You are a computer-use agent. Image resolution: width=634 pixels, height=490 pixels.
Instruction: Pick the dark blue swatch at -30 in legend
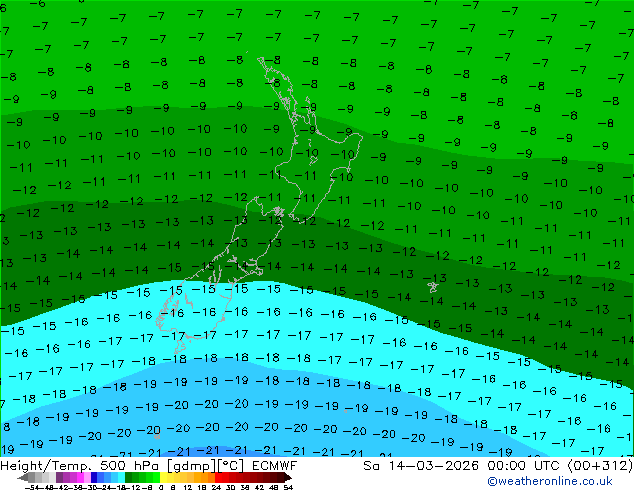(94, 477)
